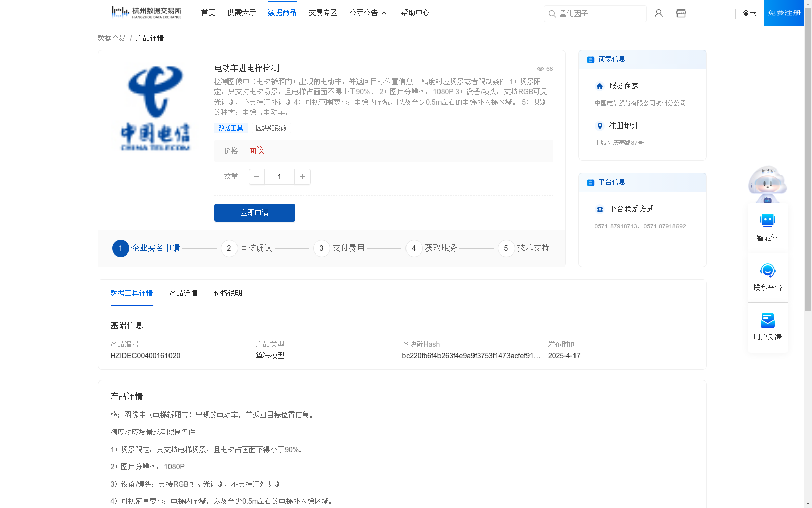Click the 商家信息 panel icon

(591, 59)
